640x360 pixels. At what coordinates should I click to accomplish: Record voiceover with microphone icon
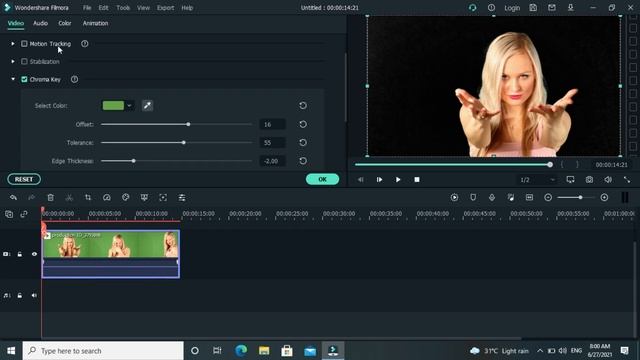(492, 198)
